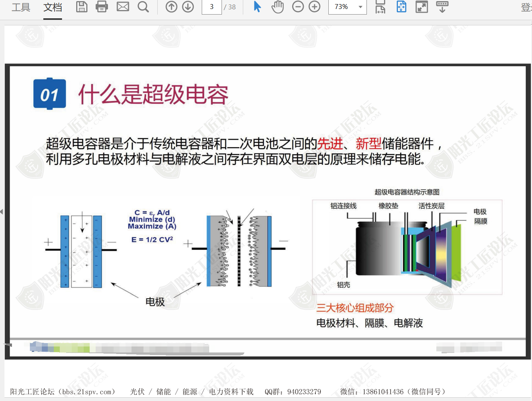The width and height of the screenshot is (532, 401).
Task: Select the hand pan tool
Action: click(x=278, y=7)
